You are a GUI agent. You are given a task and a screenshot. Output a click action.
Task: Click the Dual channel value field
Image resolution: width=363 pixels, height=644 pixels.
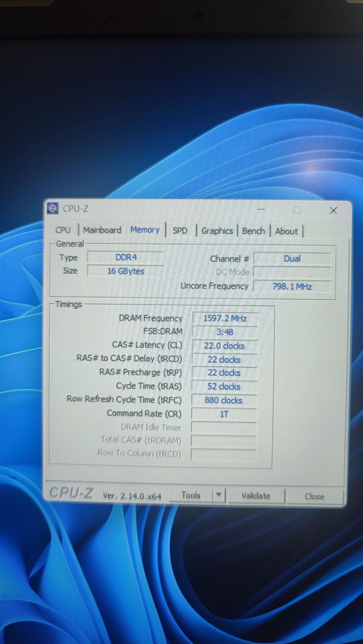[292, 259]
